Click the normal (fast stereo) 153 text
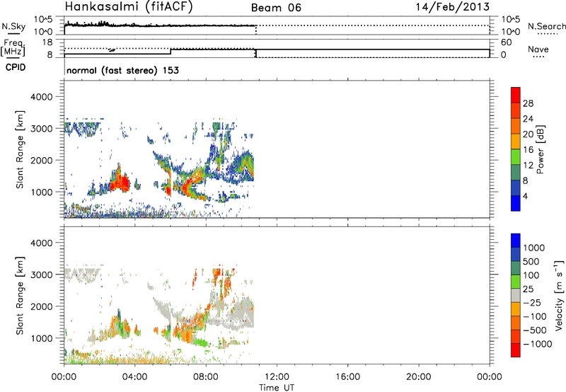Screen dimensions: 566x392 click(122, 70)
